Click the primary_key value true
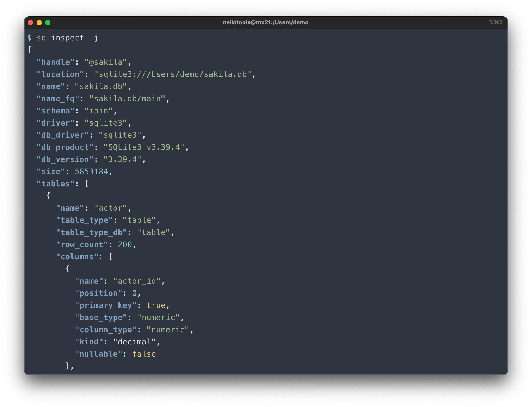The height and width of the screenshot is (407, 532). 156,306
